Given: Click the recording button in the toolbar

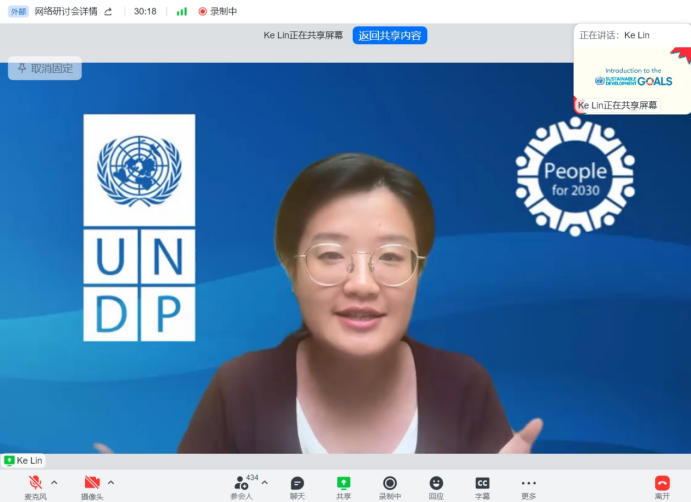Looking at the screenshot, I should pyautogui.click(x=390, y=487).
